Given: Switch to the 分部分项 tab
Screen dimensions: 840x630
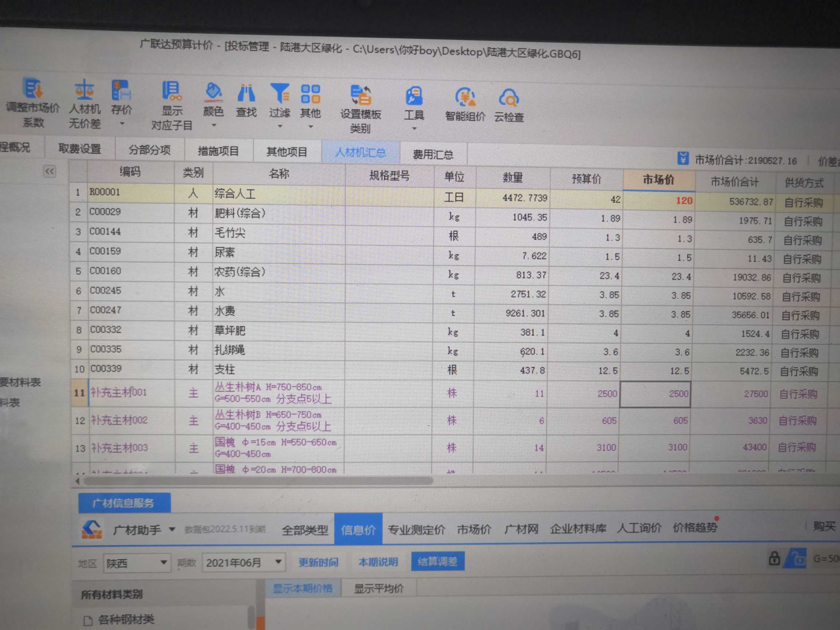Looking at the screenshot, I should click(149, 150).
